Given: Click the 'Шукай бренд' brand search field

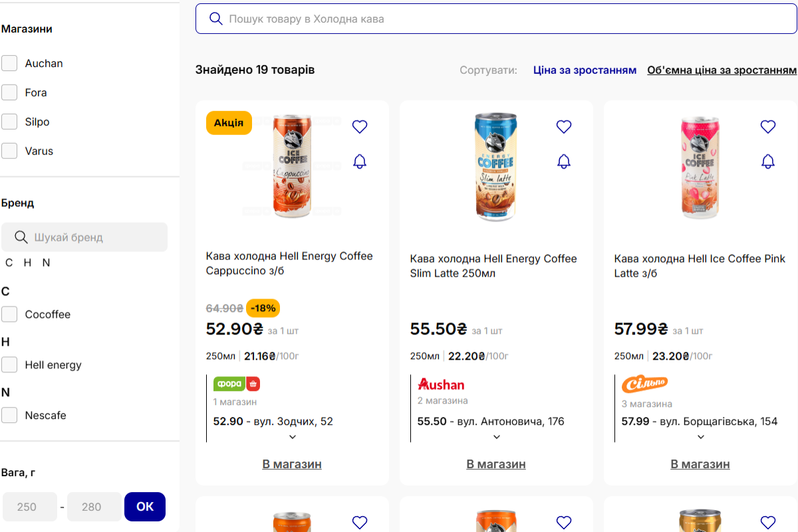Looking at the screenshot, I should [x=93, y=237].
